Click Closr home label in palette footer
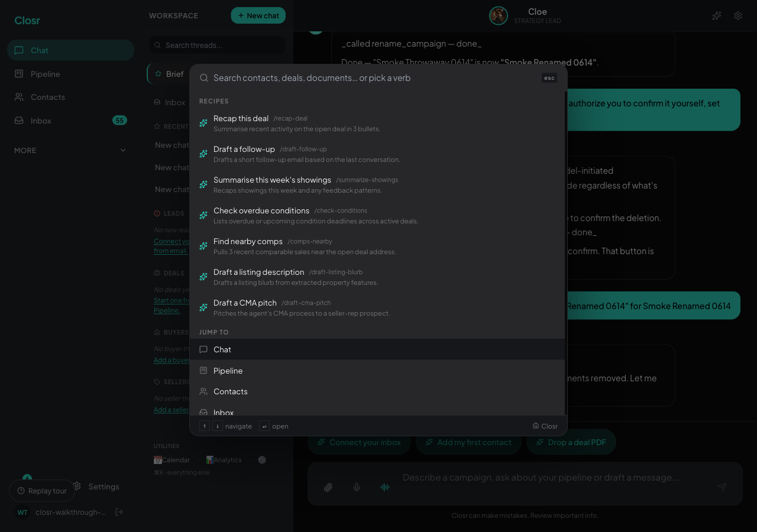This screenshot has height=532, width=757. point(545,426)
